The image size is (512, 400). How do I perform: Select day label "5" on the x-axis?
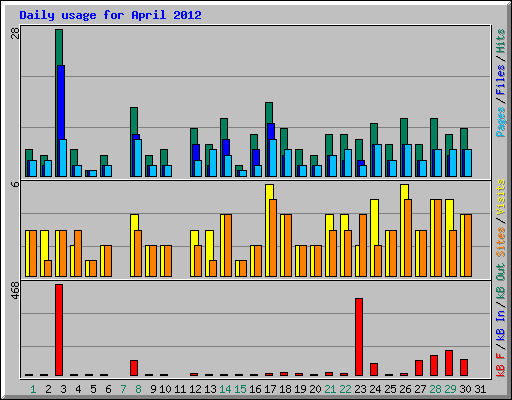pos(93,389)
